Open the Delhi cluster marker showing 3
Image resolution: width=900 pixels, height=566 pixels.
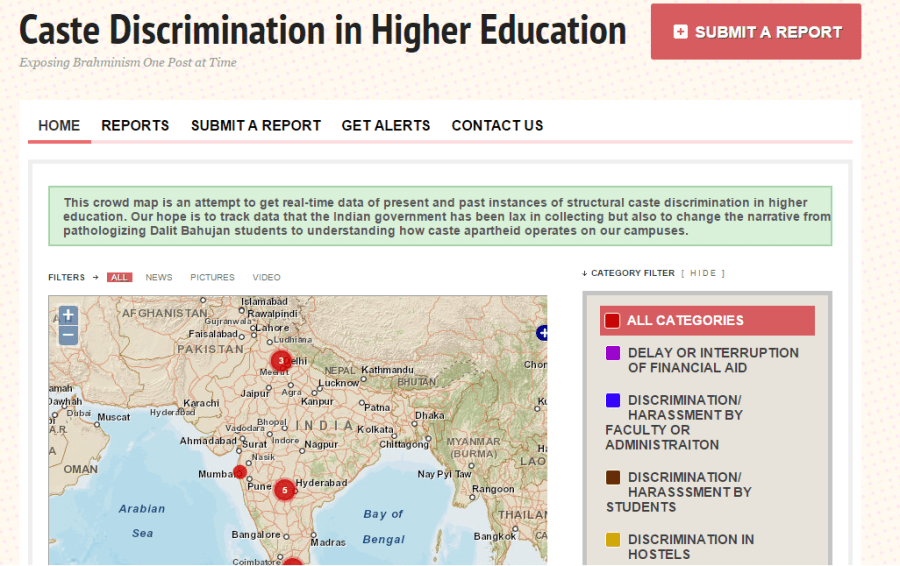(281, 360)
